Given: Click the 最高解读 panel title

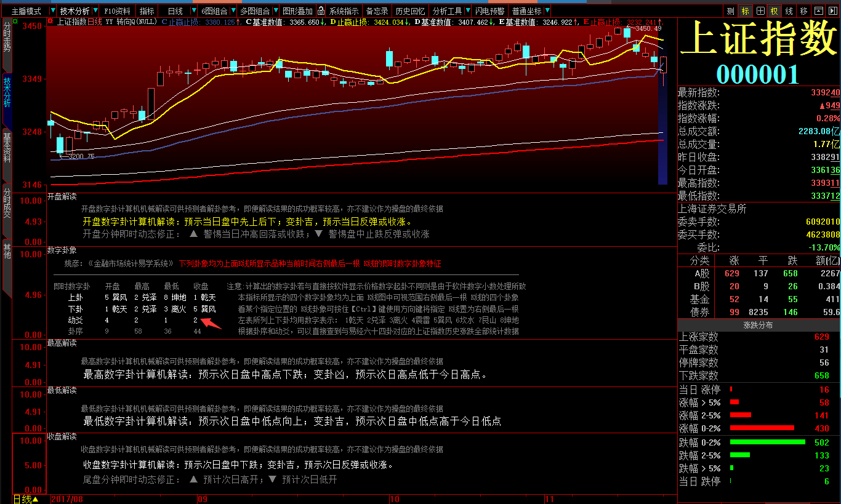Looking at the screenshot, I should click(62, 342).
